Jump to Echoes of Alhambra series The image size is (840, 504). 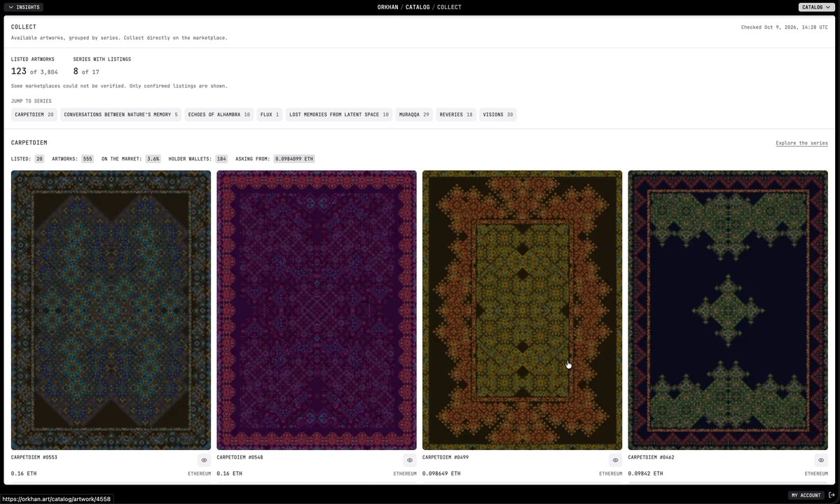(x=219, y=115)
